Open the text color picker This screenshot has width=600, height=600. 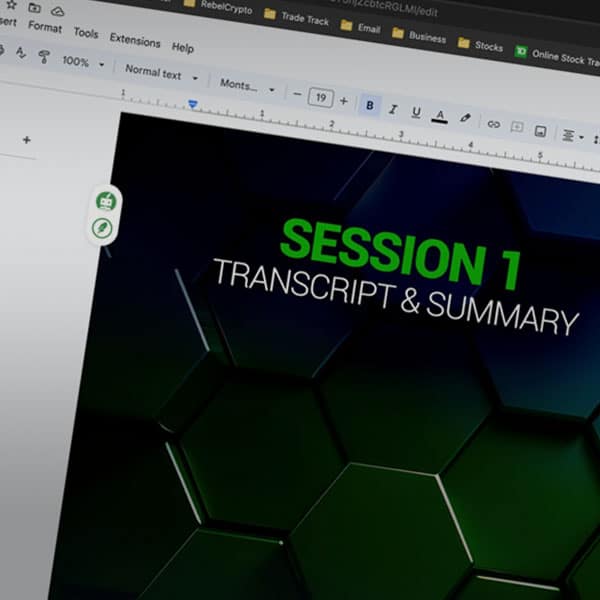[439, 115]
